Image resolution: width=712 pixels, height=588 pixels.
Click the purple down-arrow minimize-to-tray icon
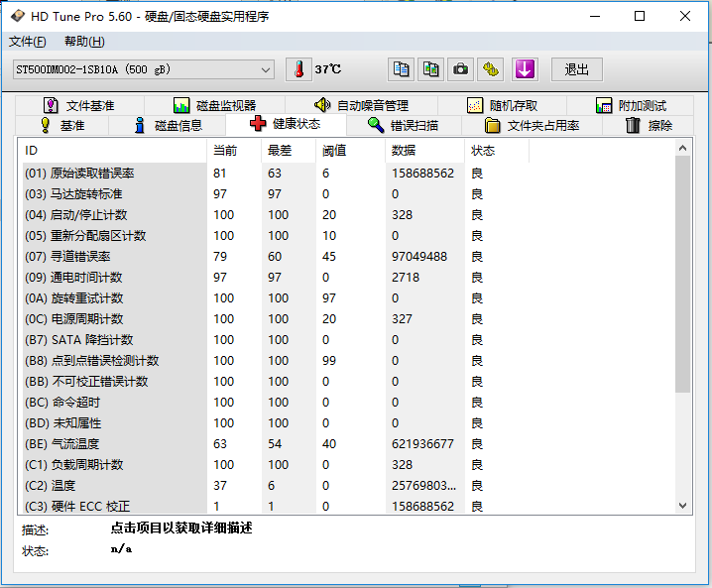point(525,69)
